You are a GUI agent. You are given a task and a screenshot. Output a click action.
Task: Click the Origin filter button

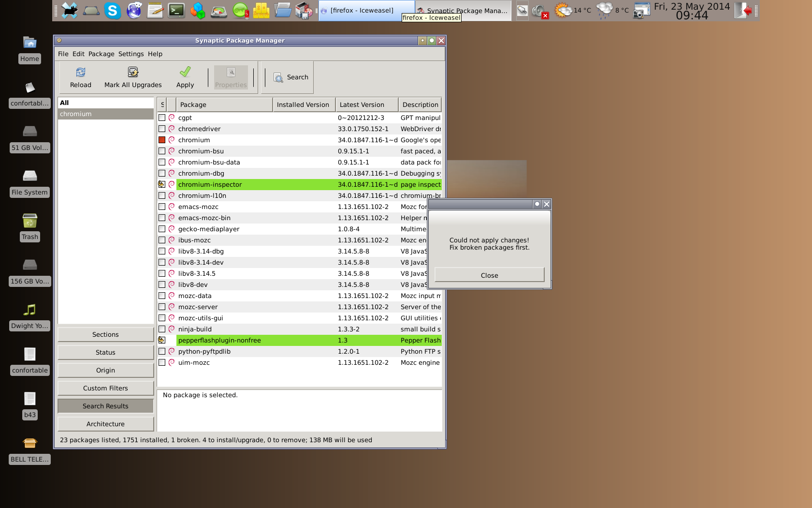(x=105, y=370)
